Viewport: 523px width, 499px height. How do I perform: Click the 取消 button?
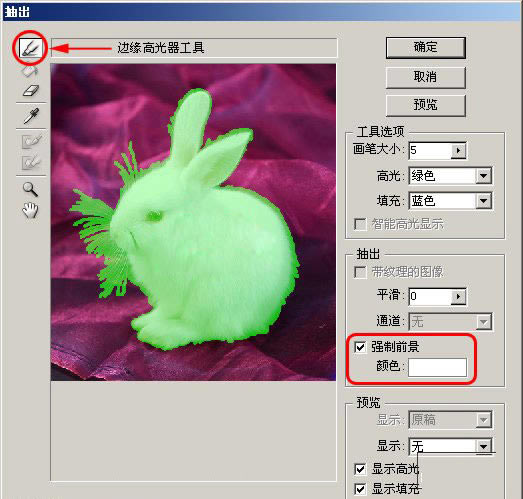tap(425, 77)
